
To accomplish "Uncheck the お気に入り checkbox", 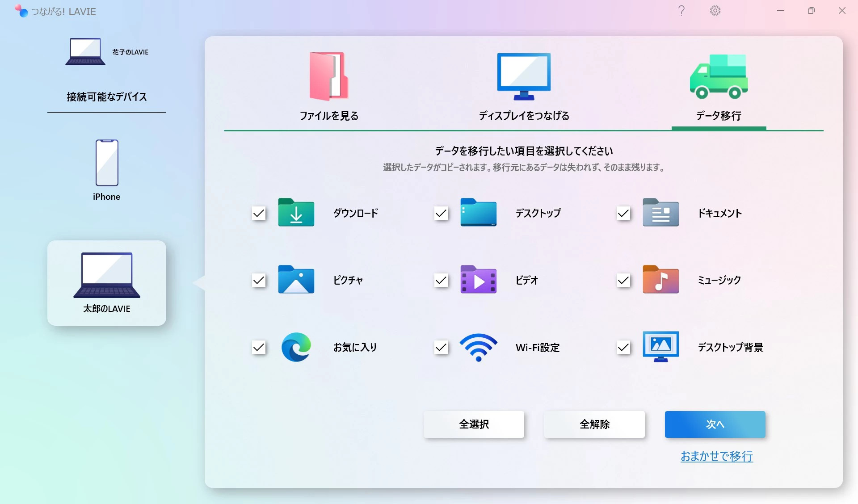I will [x=259, y=347].
